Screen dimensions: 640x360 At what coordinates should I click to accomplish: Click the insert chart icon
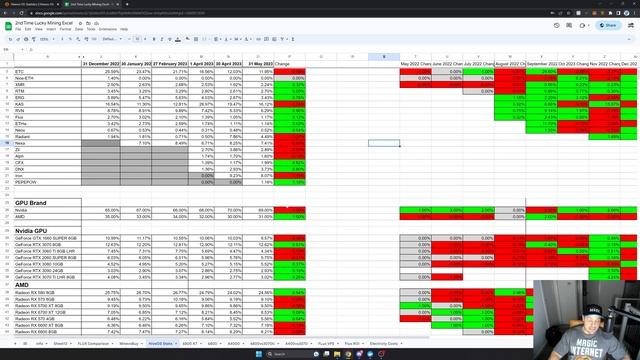(274, 39)
